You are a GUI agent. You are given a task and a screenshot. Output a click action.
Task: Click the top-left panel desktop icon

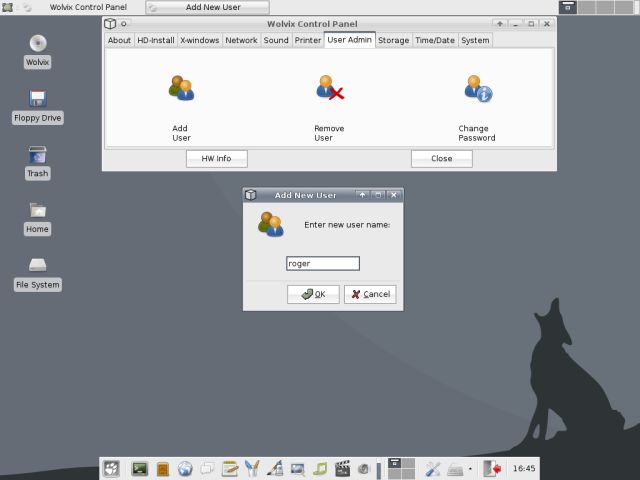click(x=7, y=7)
